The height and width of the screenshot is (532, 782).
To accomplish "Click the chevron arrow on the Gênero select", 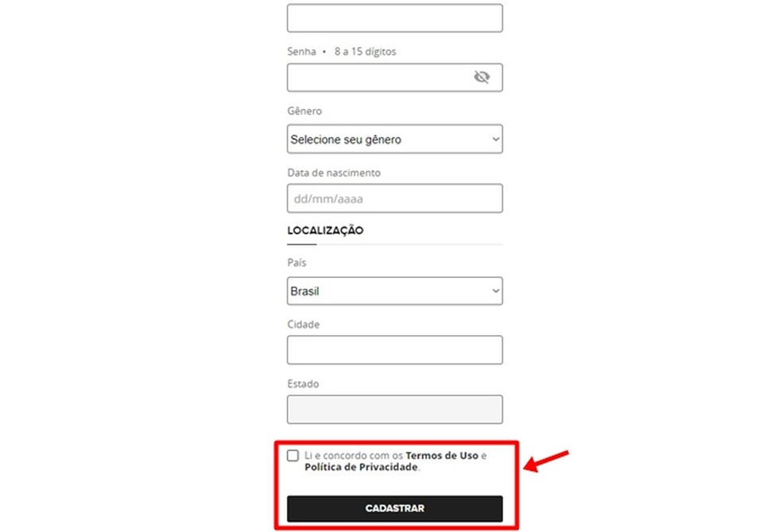I will (495, 139).
